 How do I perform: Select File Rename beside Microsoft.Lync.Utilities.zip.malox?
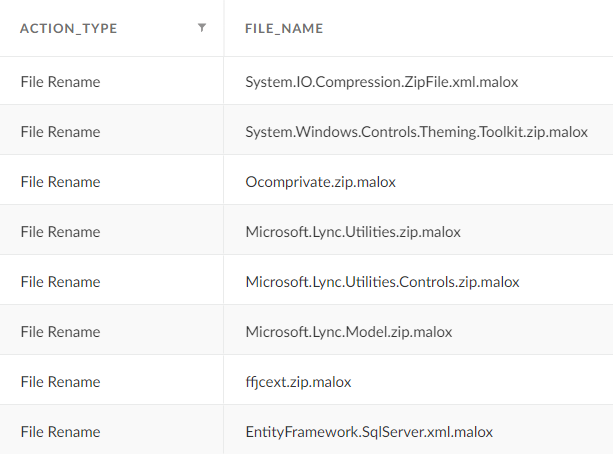coord(60,232)
